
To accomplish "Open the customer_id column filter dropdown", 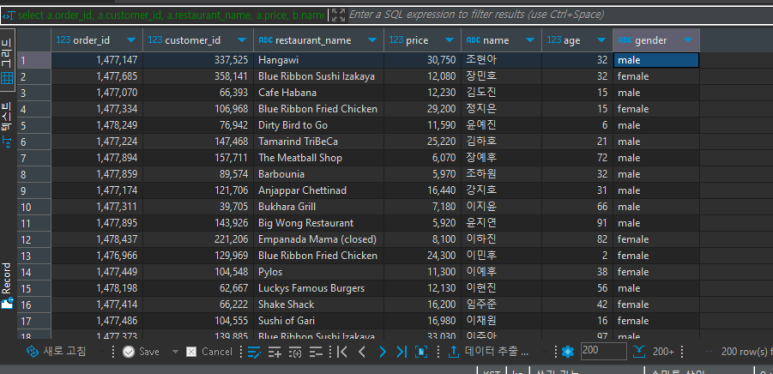I will [x=242, y=40].
